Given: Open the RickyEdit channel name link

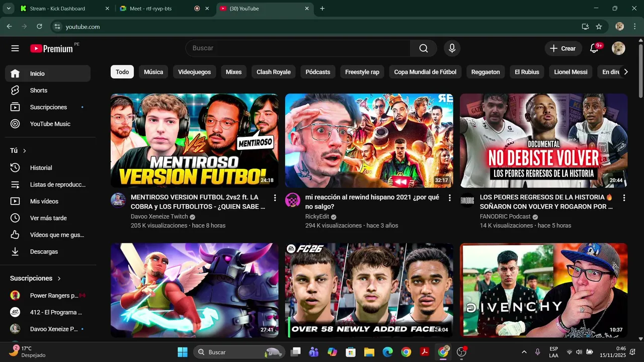Looking at the screenshot, I should (x=317, y=217).
